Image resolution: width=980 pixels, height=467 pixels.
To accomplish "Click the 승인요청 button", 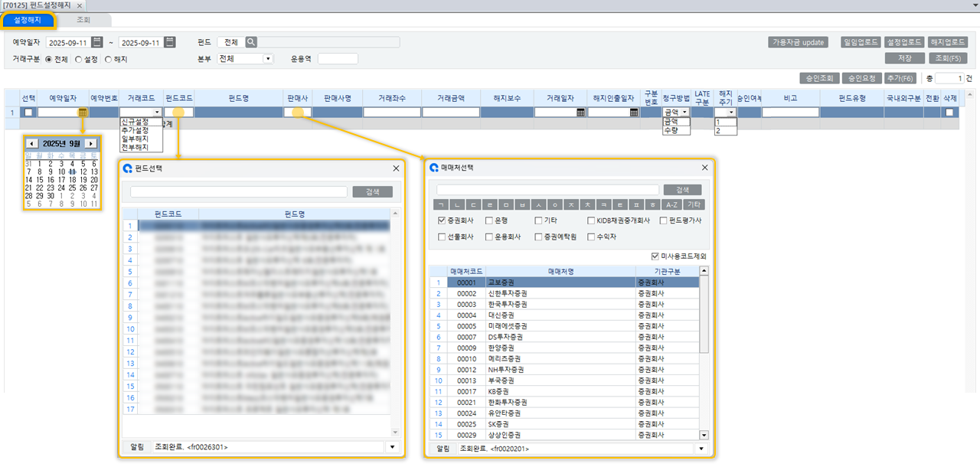I will 861,78.
